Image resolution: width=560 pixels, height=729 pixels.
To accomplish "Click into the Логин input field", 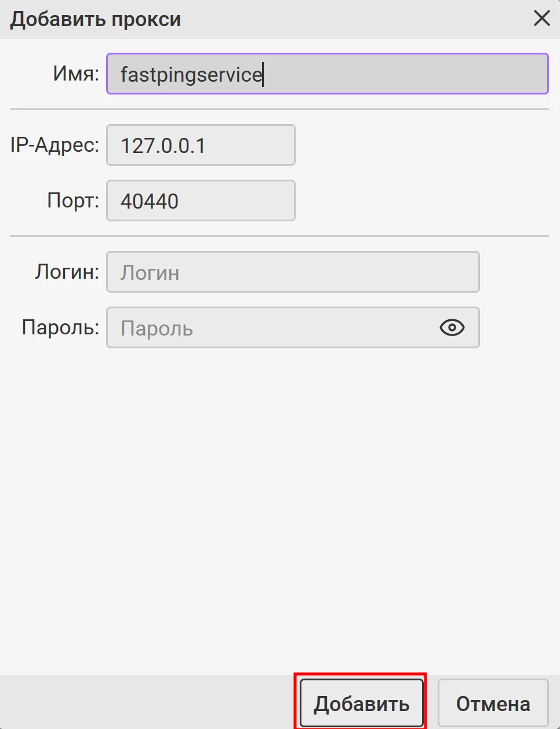I will (x=293, y=272).
